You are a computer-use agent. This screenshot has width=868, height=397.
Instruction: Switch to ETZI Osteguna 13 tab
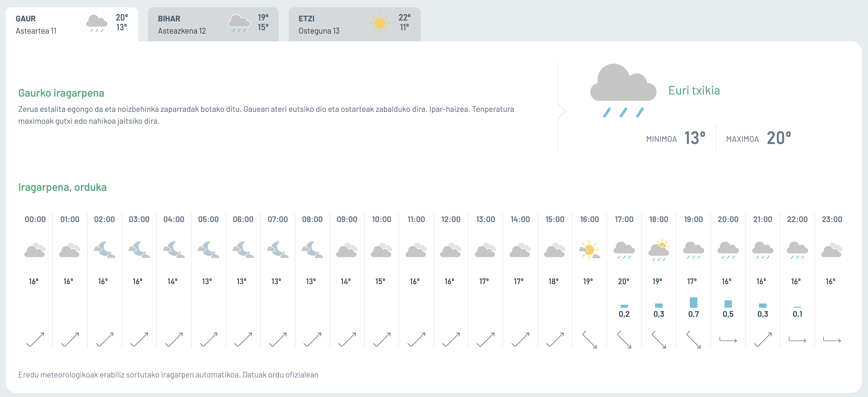pyautogui.click(x=355, y=25)
